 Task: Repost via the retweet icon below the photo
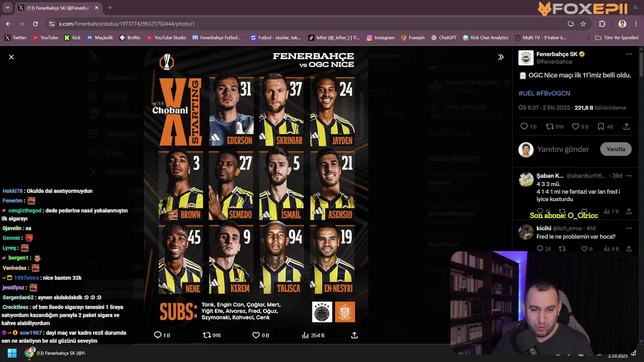click(x=206, y=335)
